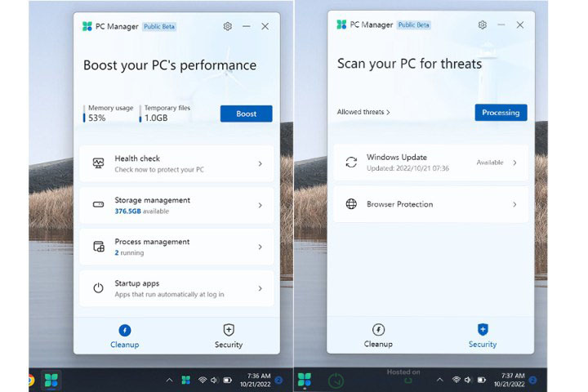Click the PC Manager icon in left taskbar
The image size is (588, 392).
click(x=51, y=380)
